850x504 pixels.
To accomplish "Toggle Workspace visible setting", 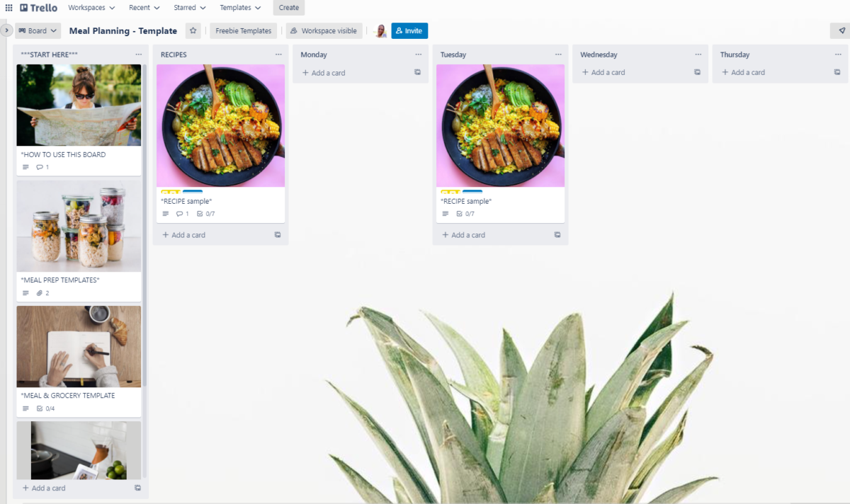I will (324, 31).
